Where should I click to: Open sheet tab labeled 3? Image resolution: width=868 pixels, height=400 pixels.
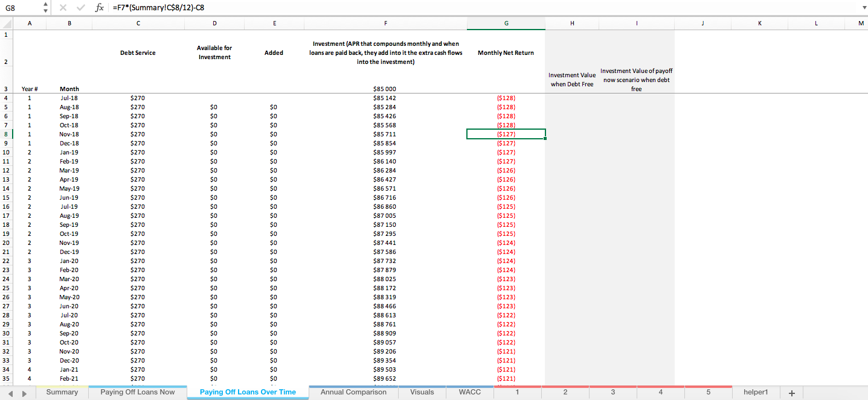pos(612,392)
